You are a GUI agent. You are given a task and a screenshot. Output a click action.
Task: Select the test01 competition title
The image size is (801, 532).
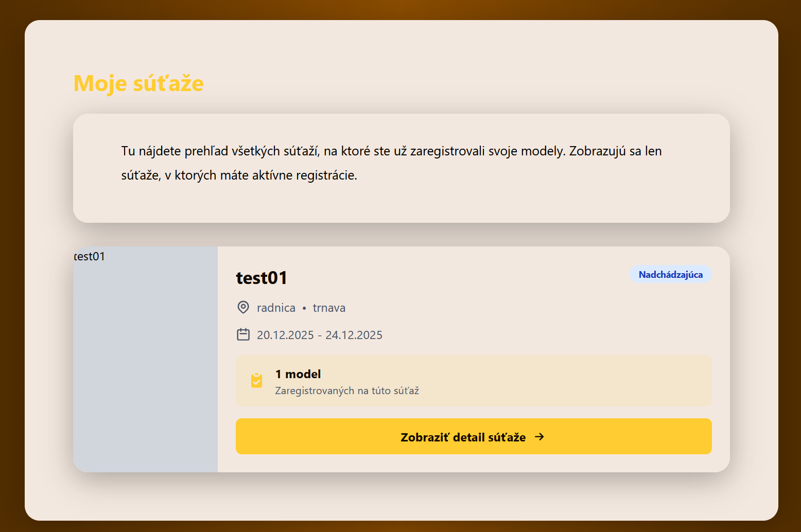coord(262,278)
